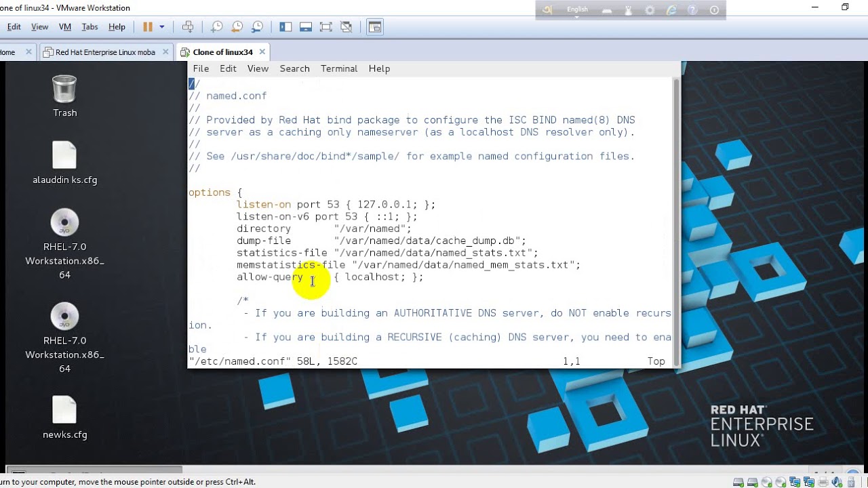Open the terminal Search menu
Viewport: 868px width, 488px height.
[x=294, y=68]
